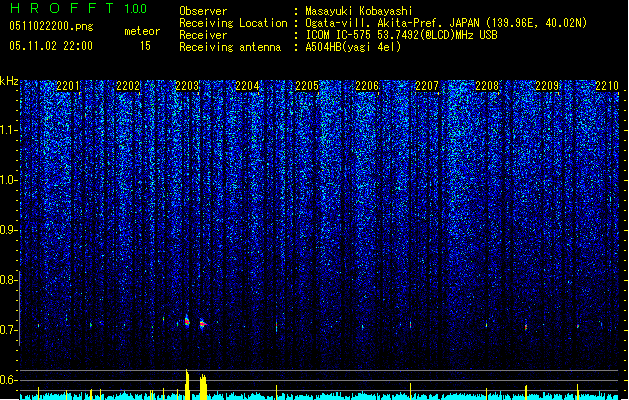Click the 2201 time marker

click(68, 86)
